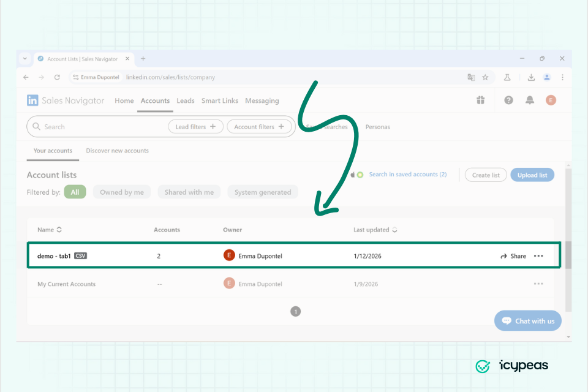The width and height of the screenshot is (588, 392).
Task: Open the Chrome profile icon
Action: pyautogui.click(x=547, y=77)
